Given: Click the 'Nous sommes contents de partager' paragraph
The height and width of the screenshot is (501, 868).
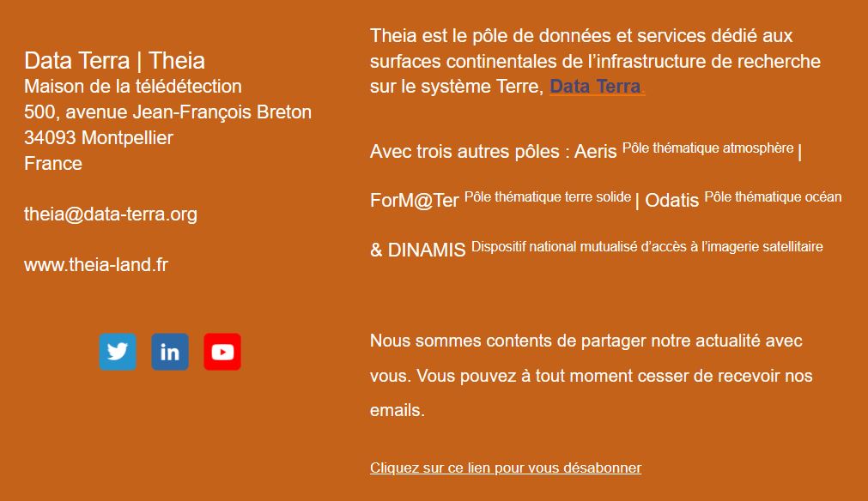Looking at the screenshot, I should coord(592,376).
